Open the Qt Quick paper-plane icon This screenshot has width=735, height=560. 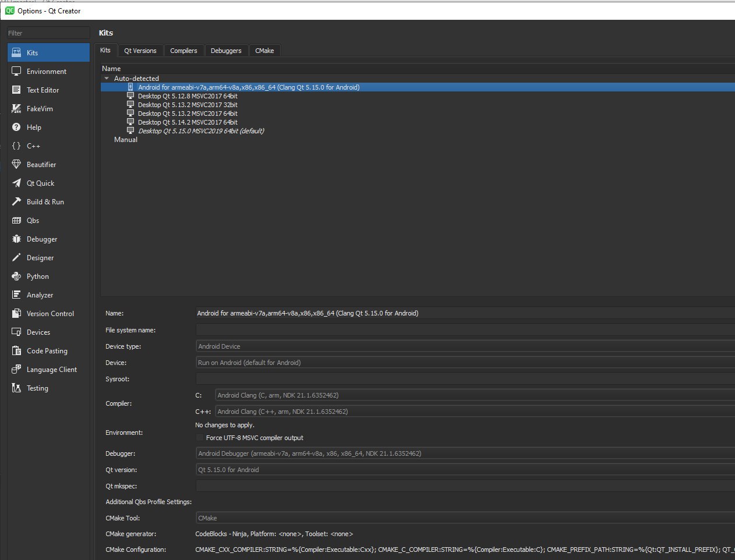tap(16, 183)
